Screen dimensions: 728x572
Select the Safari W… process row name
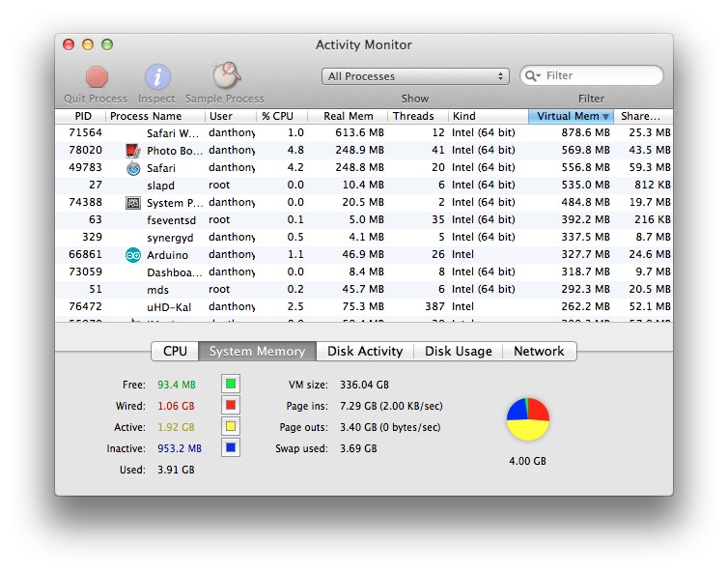[x=172, y=133]
